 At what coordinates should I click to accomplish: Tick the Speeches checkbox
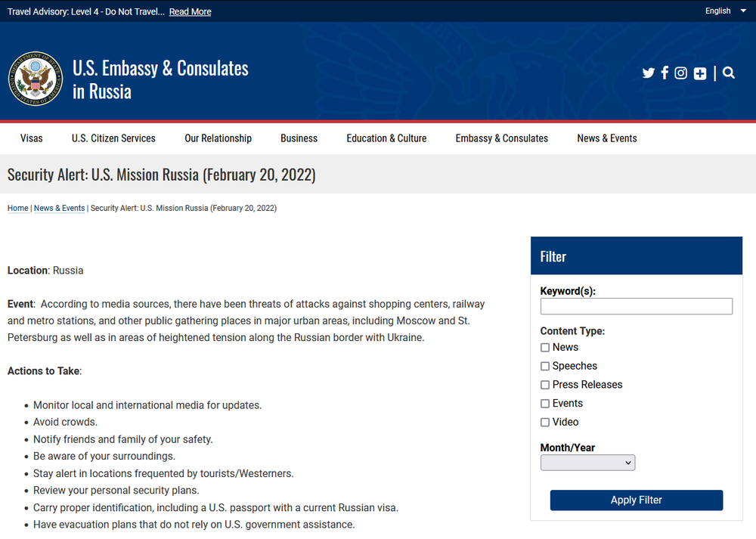[x=545, y=367]
